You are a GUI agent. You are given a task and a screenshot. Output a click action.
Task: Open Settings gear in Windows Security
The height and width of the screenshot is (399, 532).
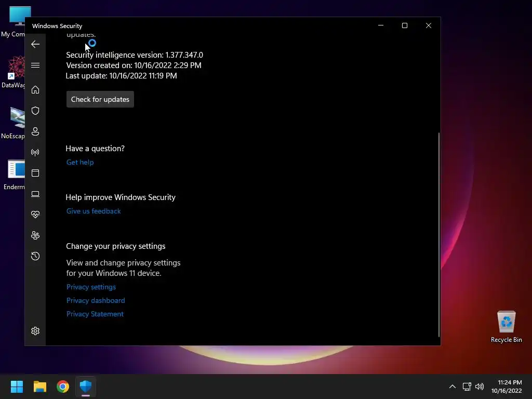35,331
